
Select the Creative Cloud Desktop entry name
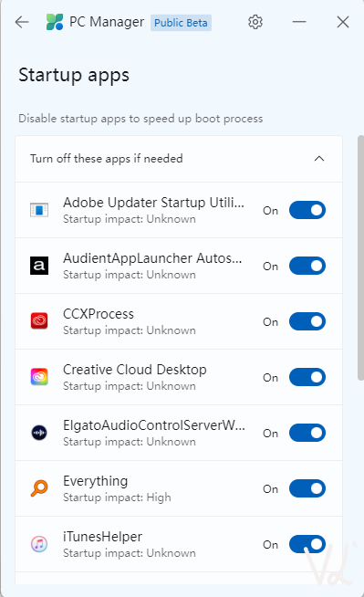135,370
